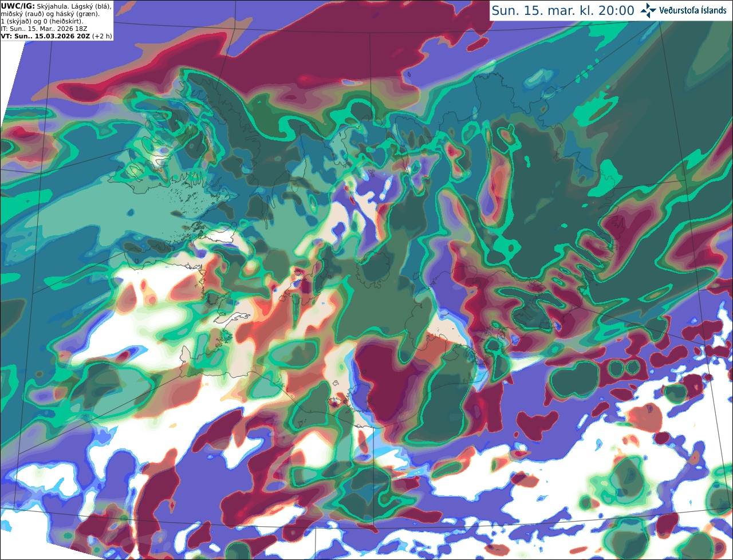Click the 'Sun. 15. mar. kl. 20:00' timestamp
The width and height of the screenshot is (733, 560).
point(563,10)
